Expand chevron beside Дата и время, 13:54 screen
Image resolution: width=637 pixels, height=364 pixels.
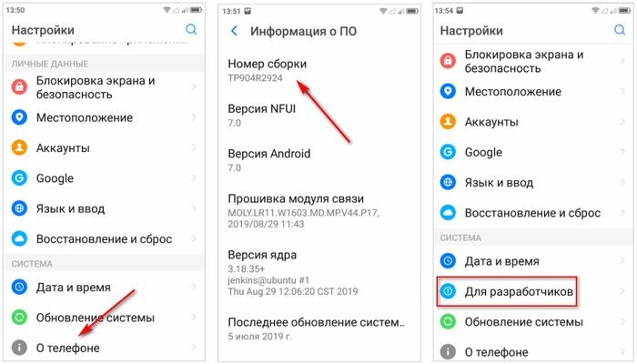click(x=622, y=260)
